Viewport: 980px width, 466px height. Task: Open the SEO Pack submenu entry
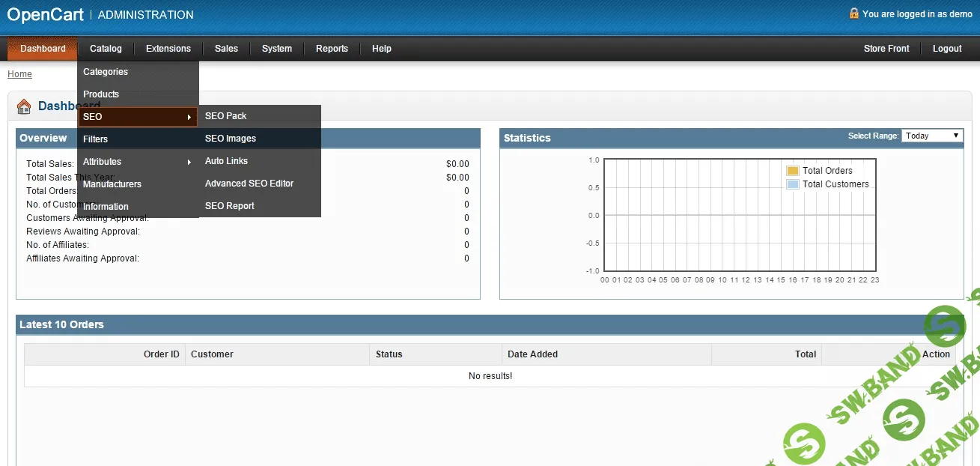coord(226,116)
